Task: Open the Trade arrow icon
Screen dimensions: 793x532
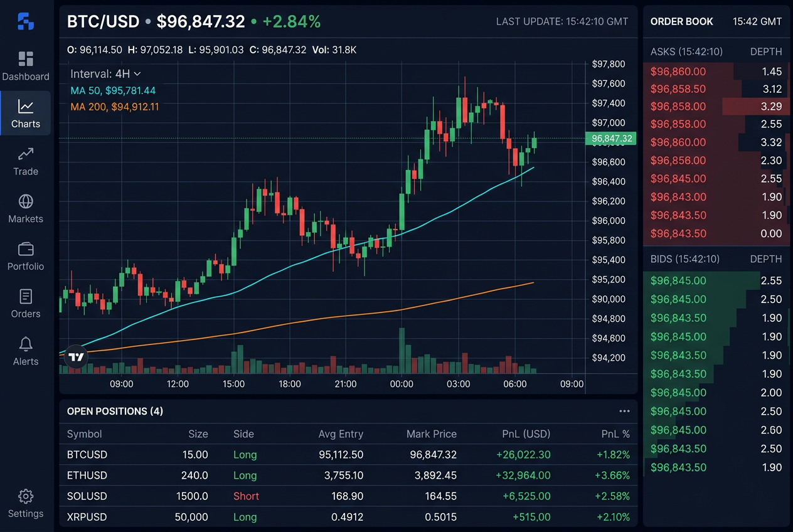Action: [x=26, y=154]
